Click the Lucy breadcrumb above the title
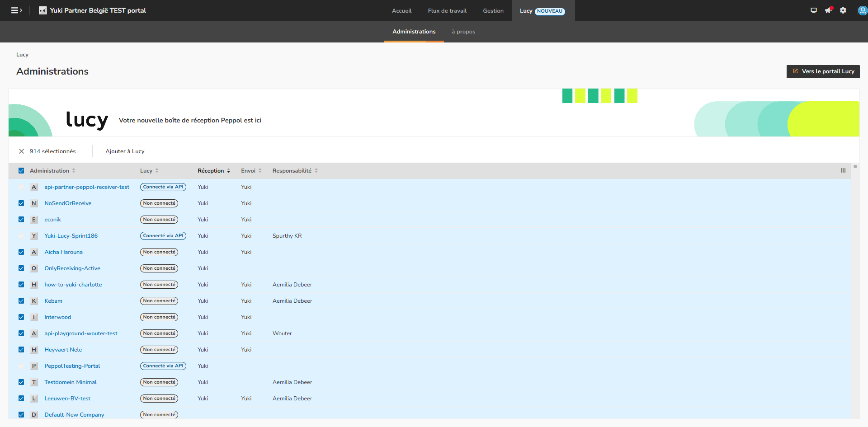 tap(23, 55)
